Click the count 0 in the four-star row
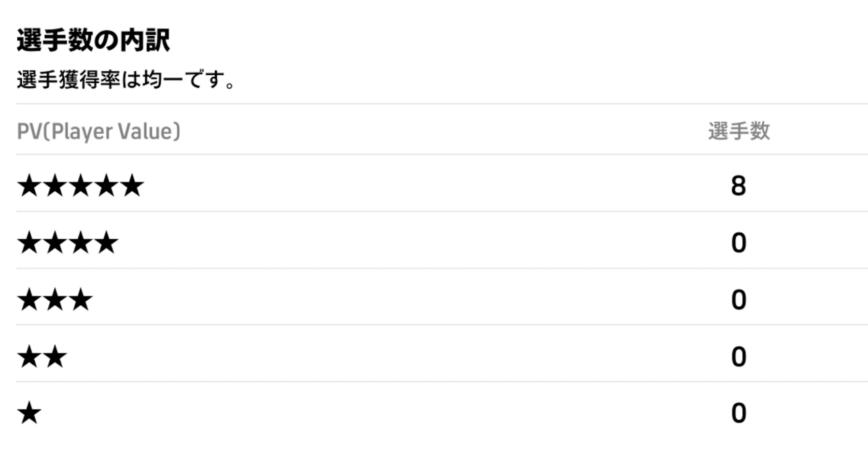Image resolution: width=868 pixels, height=451 pixels. [738, 242]
